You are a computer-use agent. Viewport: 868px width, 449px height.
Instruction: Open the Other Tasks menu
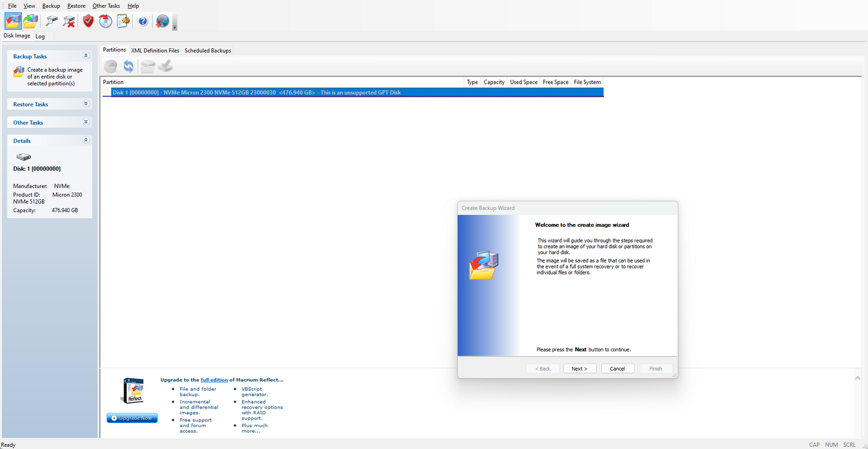coord(106,6)
